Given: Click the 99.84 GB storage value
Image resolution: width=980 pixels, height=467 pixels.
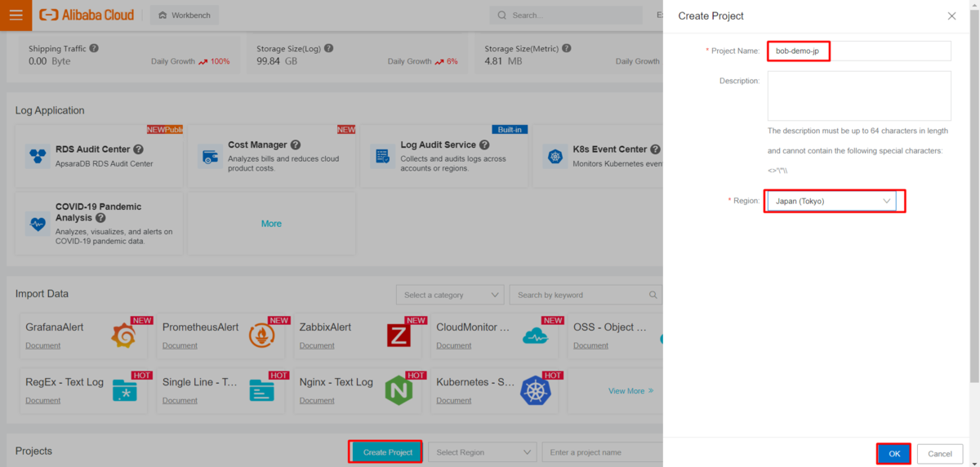Looking at the screenshot, I should pos(277,61).
